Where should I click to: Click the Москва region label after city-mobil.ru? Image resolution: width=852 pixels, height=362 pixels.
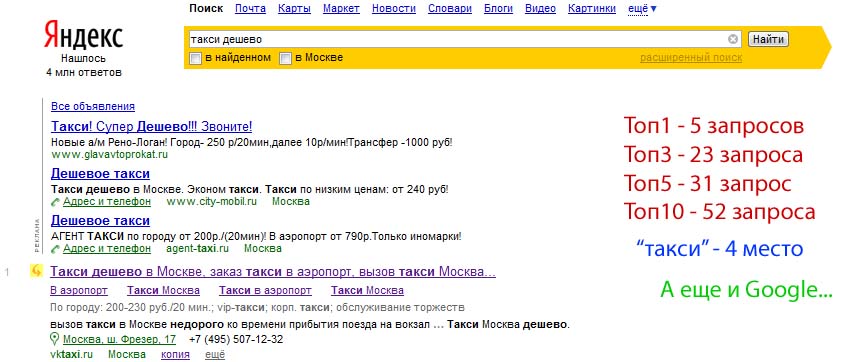pyautogui.click(x=291, y=202)
